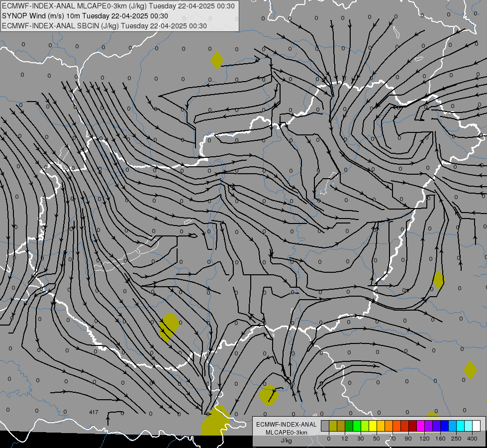
Task: Select the orange-red legend swatch
Action: tap(397, 426)
